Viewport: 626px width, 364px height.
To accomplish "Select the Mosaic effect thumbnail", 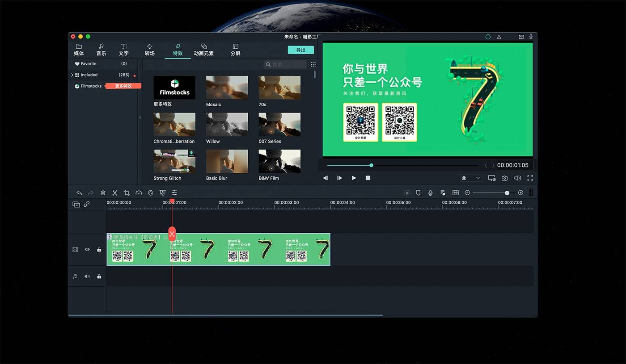I will click(227, 88).
